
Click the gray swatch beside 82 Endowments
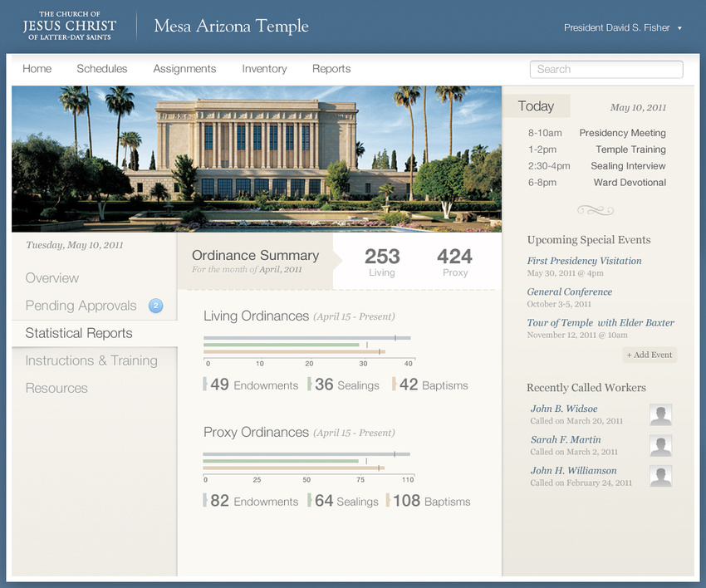205,500
